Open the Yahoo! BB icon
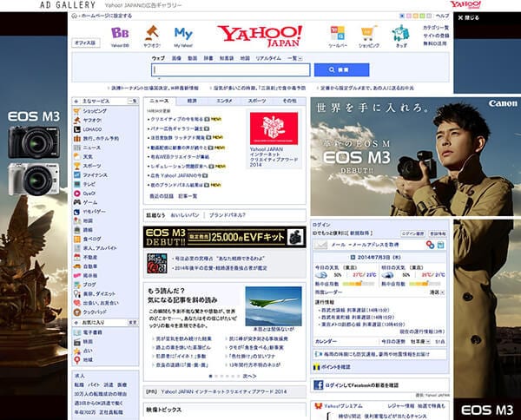Image resolution: width=521 pixels, height=420 pixels. [120, 33]
